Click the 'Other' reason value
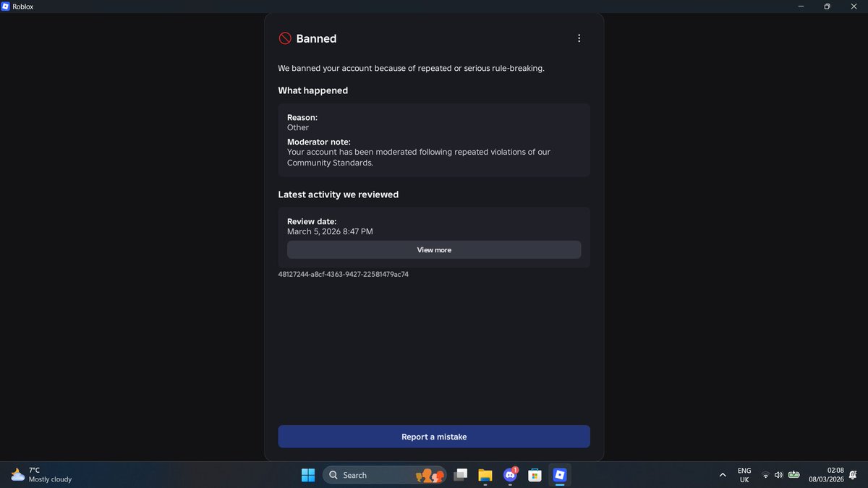The width and height of the screenshot is (868, 488). click(298, 127)
